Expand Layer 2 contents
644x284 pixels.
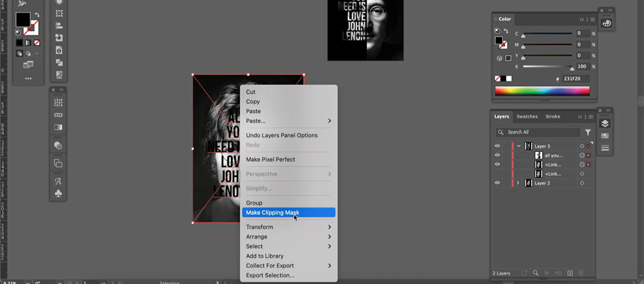(518, 183)
